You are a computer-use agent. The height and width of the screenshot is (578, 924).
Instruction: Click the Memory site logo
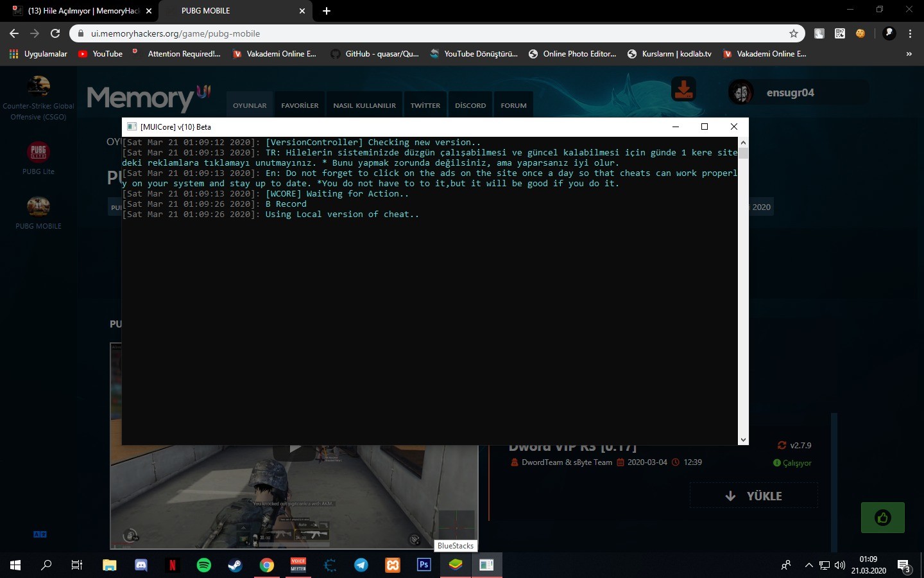148,98
